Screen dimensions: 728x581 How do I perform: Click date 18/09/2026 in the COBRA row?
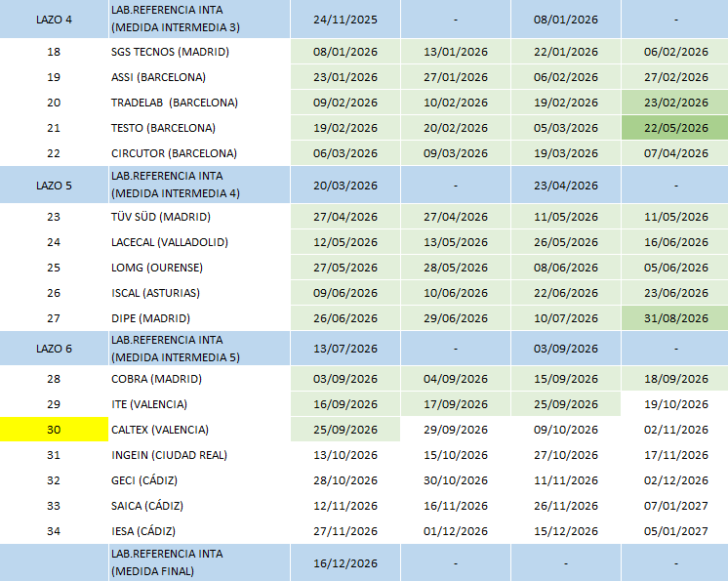(675, 379)
